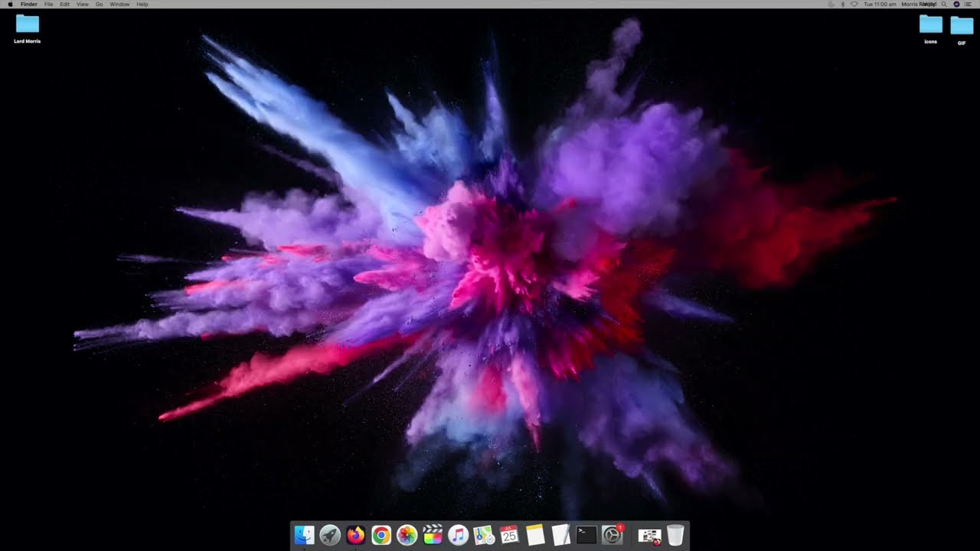Open System Preferences gear with badge
980x551 pixels.
[x=612, y=535]
